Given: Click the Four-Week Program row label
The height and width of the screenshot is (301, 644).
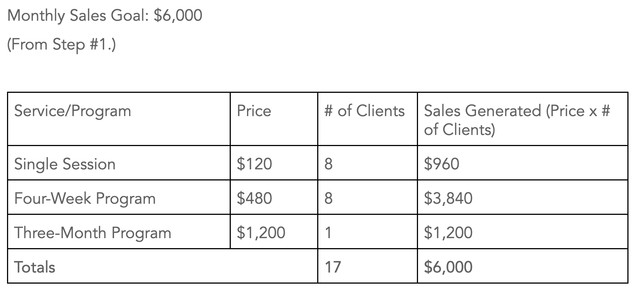Looking at the screenshot, I should (119, 197).
